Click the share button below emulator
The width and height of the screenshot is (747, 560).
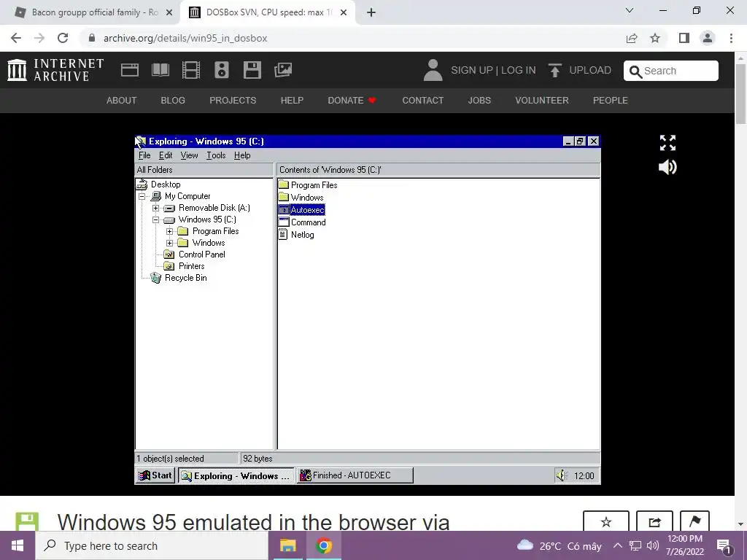pyautogui.click(x=654, y=522)
